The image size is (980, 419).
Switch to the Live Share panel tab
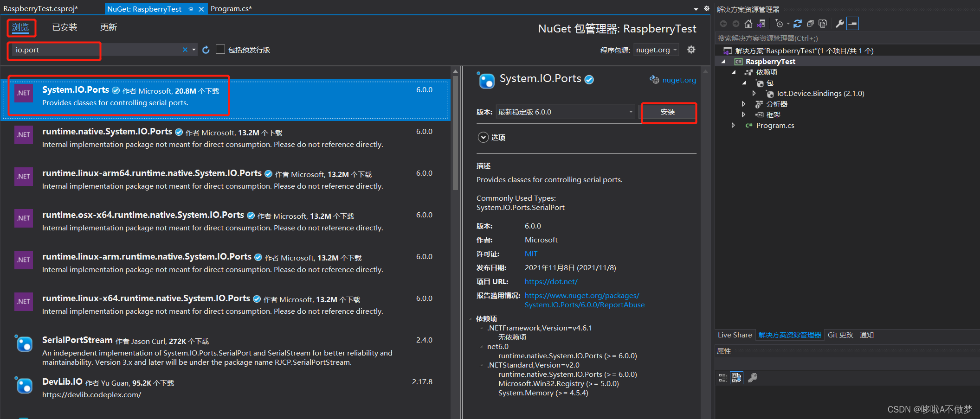(x=735, y=335)
